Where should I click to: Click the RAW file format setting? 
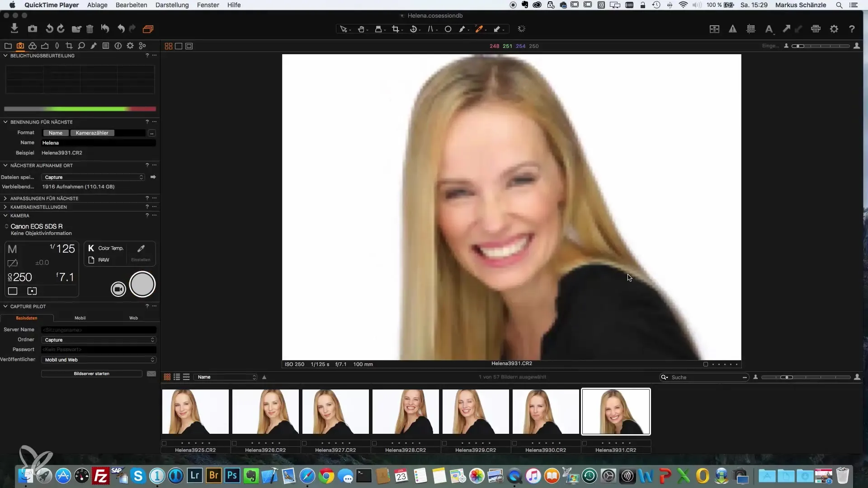pos(99,260)
